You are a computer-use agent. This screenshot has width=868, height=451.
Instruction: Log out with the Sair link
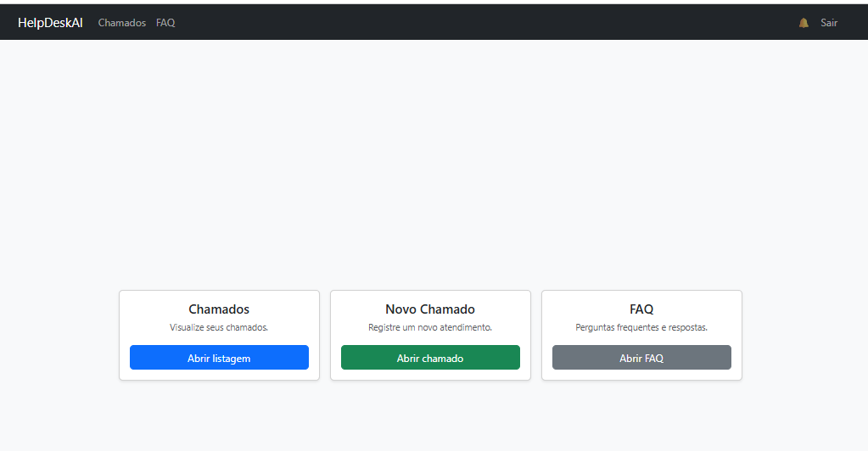pos(829,23)
